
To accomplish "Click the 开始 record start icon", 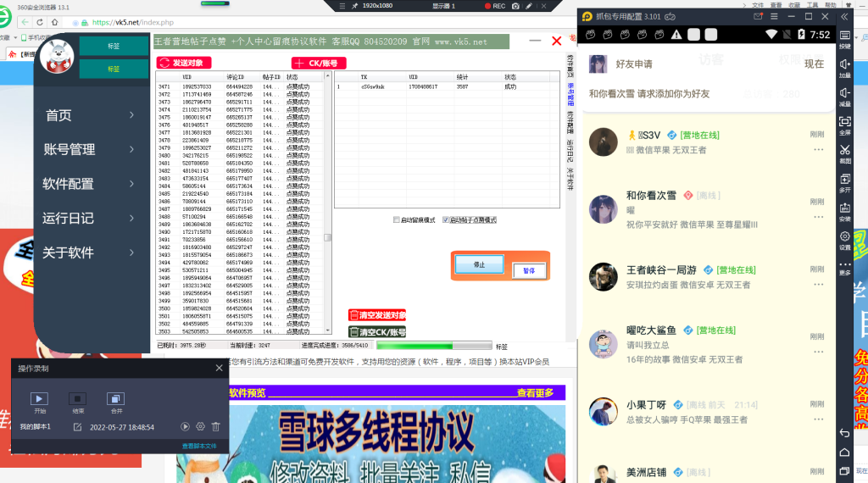I will click(40, 398).
